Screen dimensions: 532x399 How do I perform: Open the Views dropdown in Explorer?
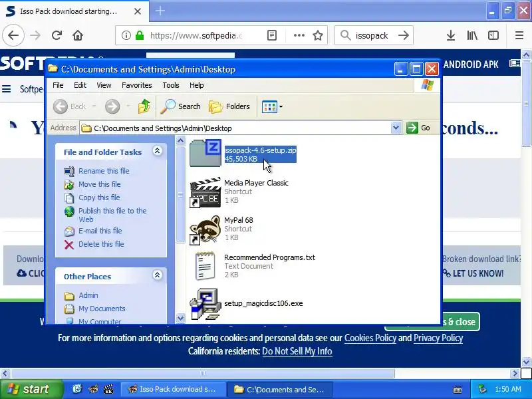[x=272, y=106]
